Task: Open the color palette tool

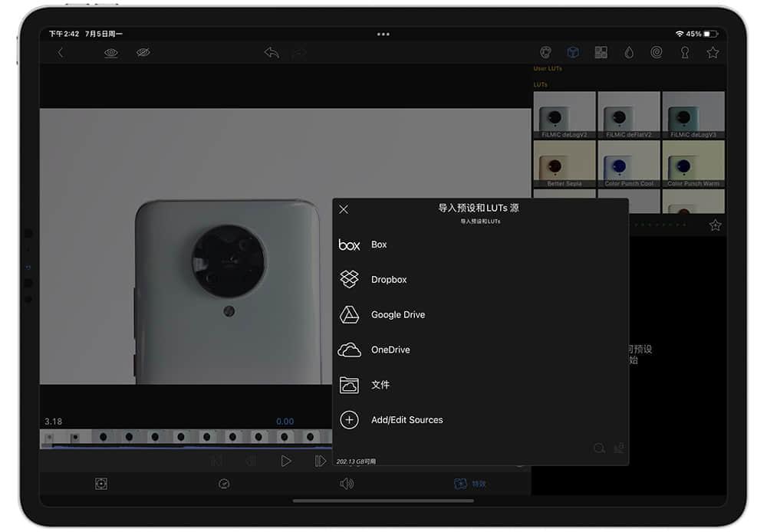Action: click(x=545, y=52)
